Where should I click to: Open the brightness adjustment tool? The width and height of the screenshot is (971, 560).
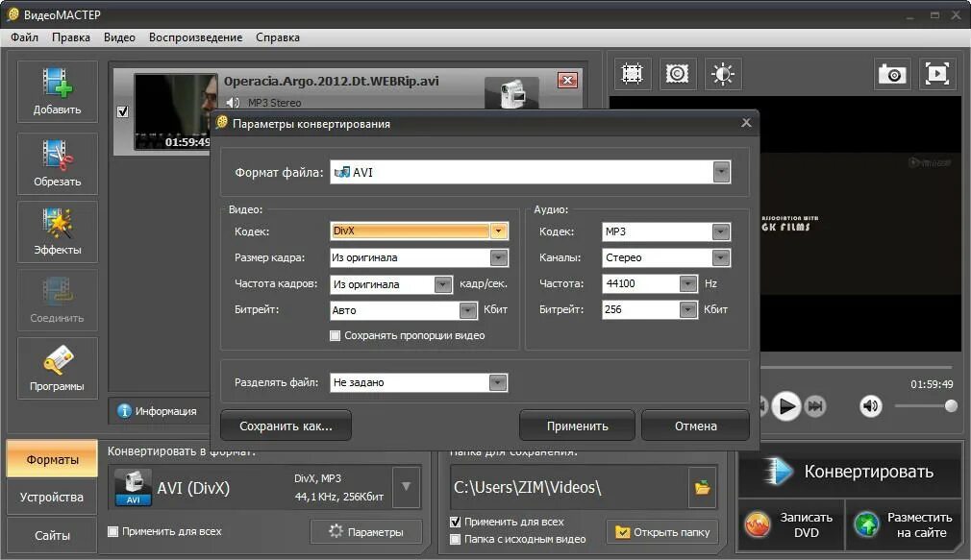[722, 74]
